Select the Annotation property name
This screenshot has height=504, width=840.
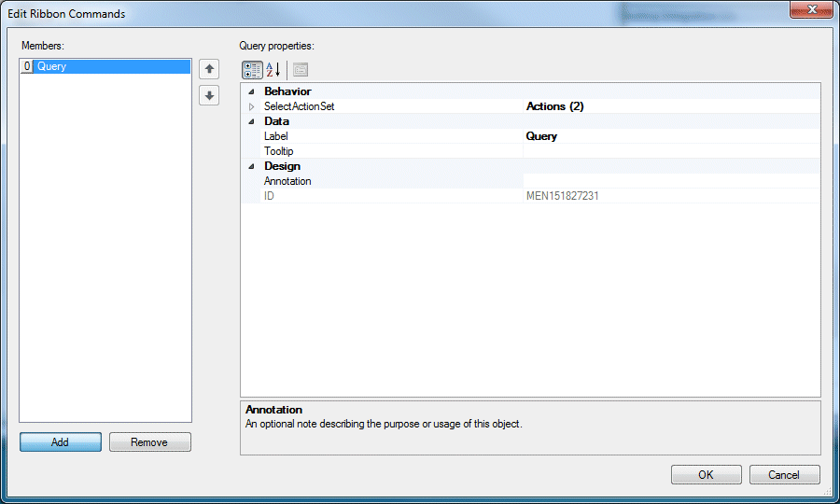click(x=287, y=181)
